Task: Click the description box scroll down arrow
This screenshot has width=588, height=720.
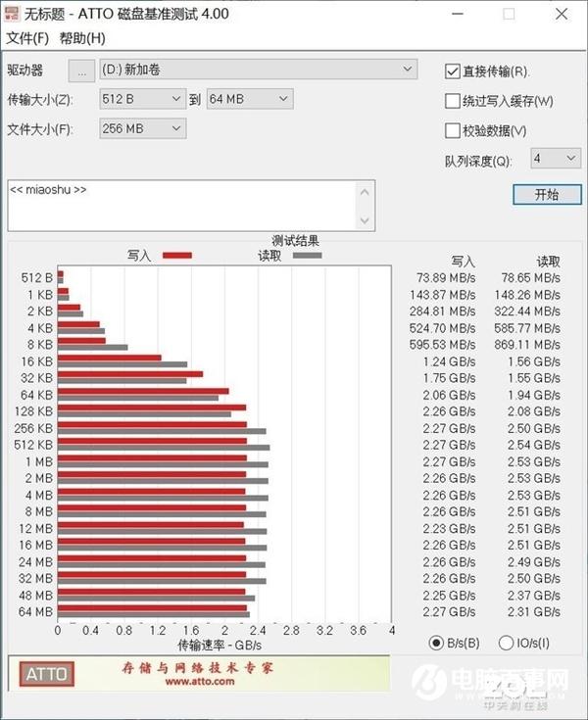Action: (x=365, y=220)
